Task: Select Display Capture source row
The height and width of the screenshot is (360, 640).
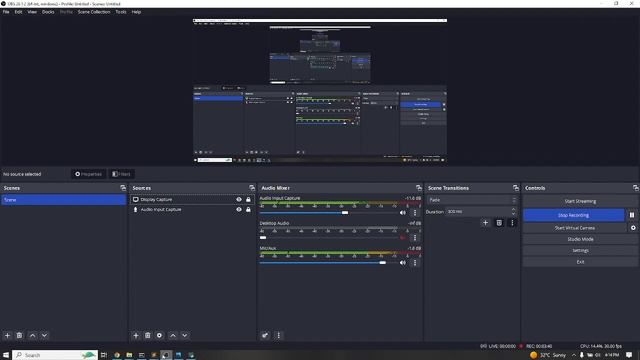Action: [192, 200]
